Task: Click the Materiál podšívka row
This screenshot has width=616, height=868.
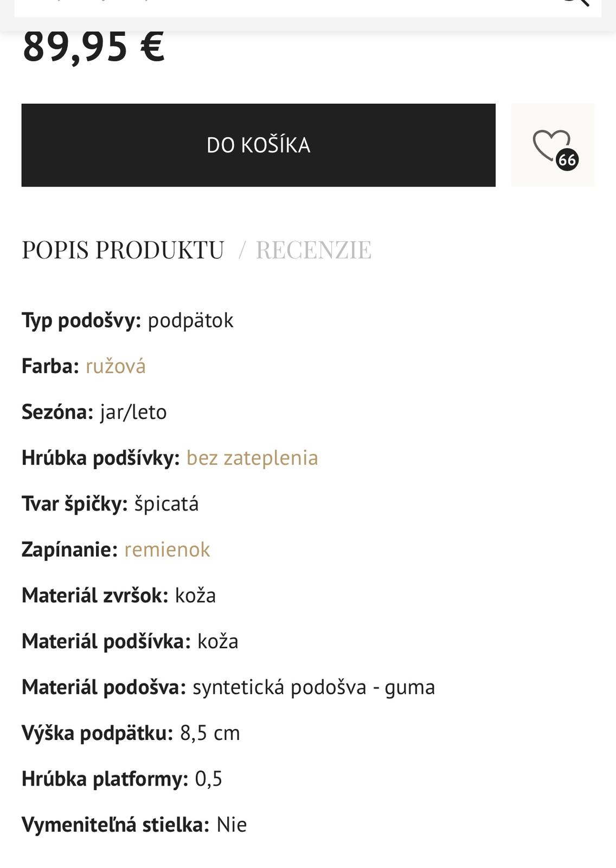Action: [x=130, y=641]
